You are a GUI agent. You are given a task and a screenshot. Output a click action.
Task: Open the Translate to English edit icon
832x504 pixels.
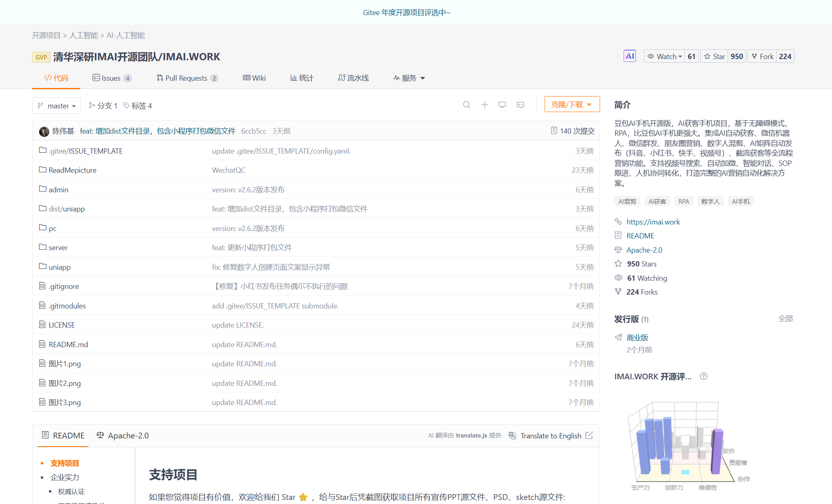click(x=589, y=436)
